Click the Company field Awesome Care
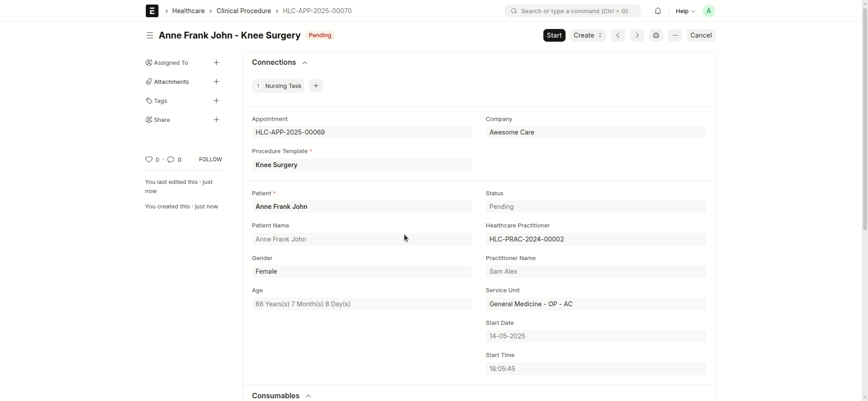Image resolution: width=868 pixels, height=401 pixels. coord(596,132)
